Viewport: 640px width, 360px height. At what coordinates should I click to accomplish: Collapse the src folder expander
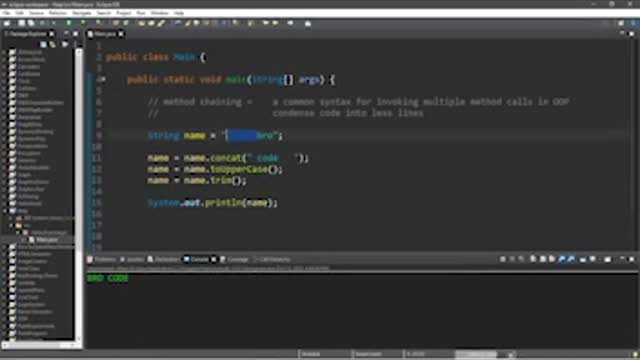click(11, 225)
